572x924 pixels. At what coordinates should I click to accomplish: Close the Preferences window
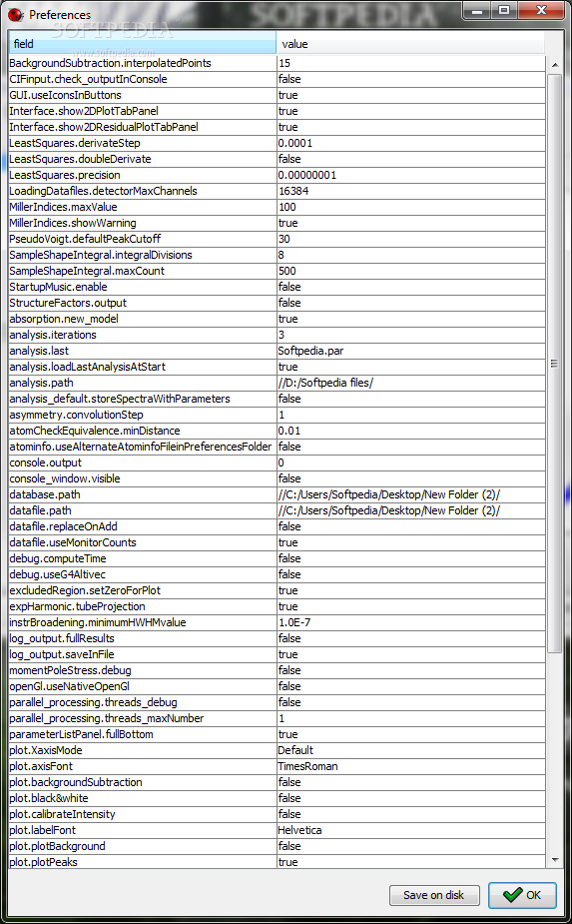pyautogui.click(x=541, y=11)
